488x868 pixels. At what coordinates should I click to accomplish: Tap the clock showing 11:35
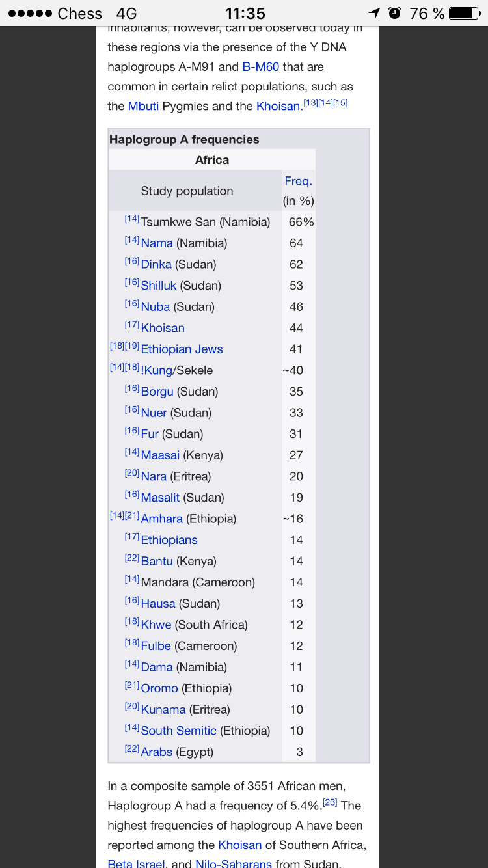click(245, 13)
